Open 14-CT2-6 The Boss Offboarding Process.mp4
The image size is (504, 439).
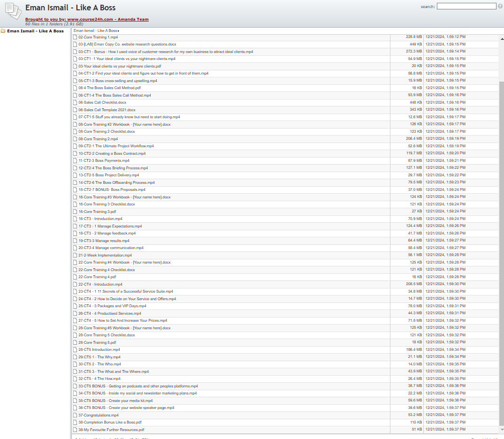pyautogui.click(x=117, y=182)
